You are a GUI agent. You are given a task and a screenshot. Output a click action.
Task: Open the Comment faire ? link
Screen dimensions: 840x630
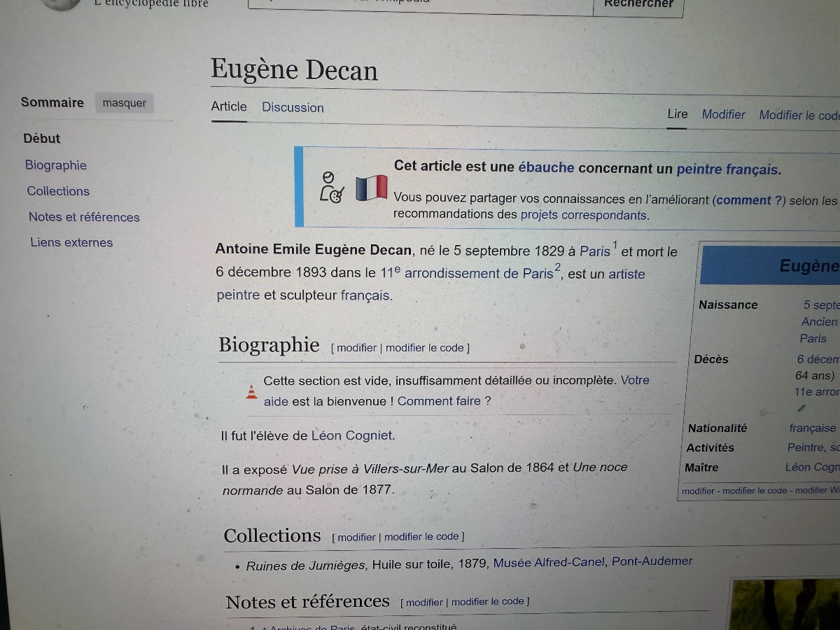[444, 401]
